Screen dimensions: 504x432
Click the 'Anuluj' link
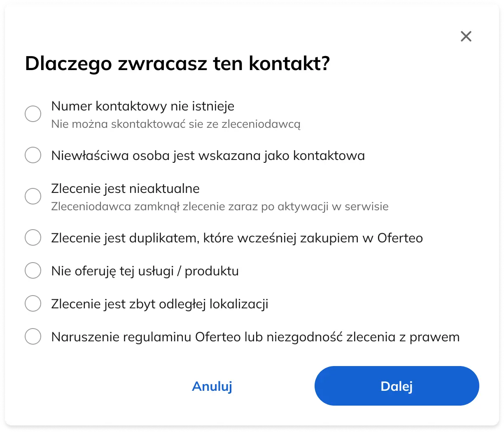(x=212, y=386)
